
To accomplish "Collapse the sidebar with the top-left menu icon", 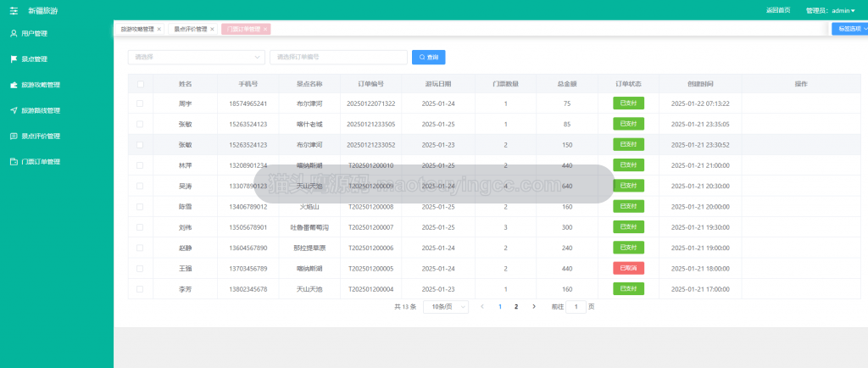I will coord(14,10).
